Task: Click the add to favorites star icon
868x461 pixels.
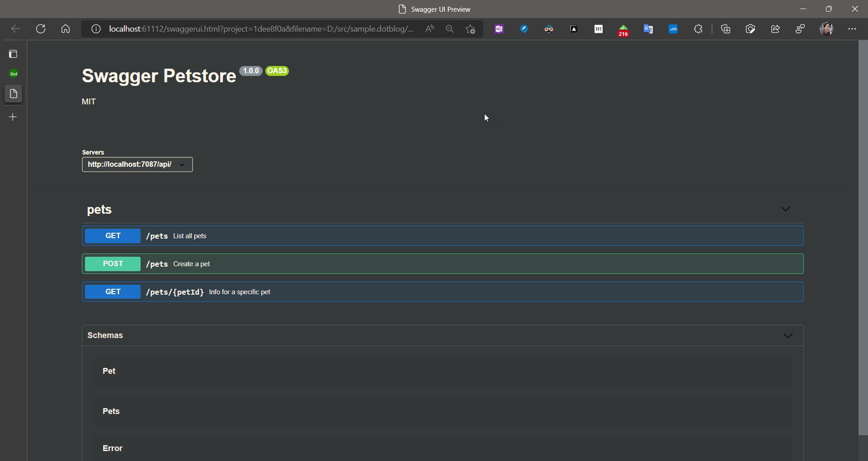Action: (471, 29)
